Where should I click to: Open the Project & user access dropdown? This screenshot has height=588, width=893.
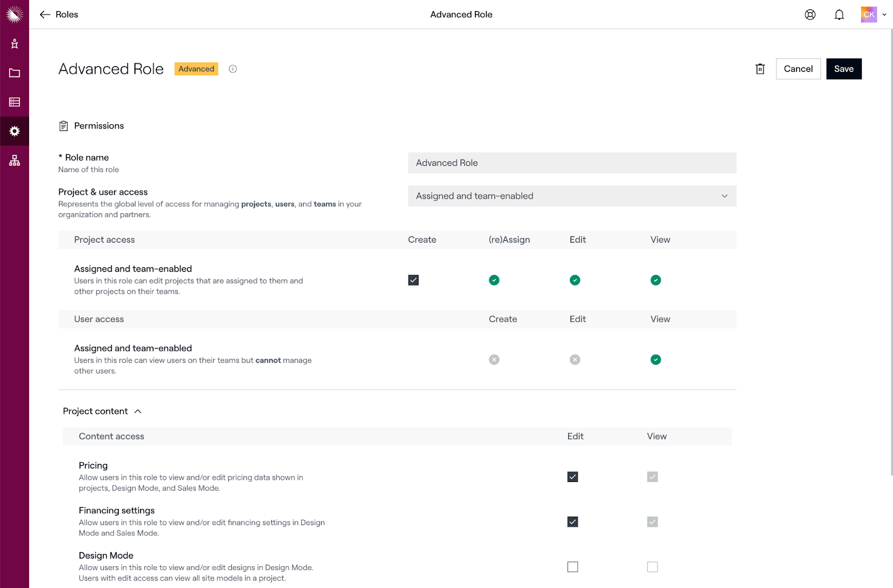pyautogui.click(x=572, y=196)
